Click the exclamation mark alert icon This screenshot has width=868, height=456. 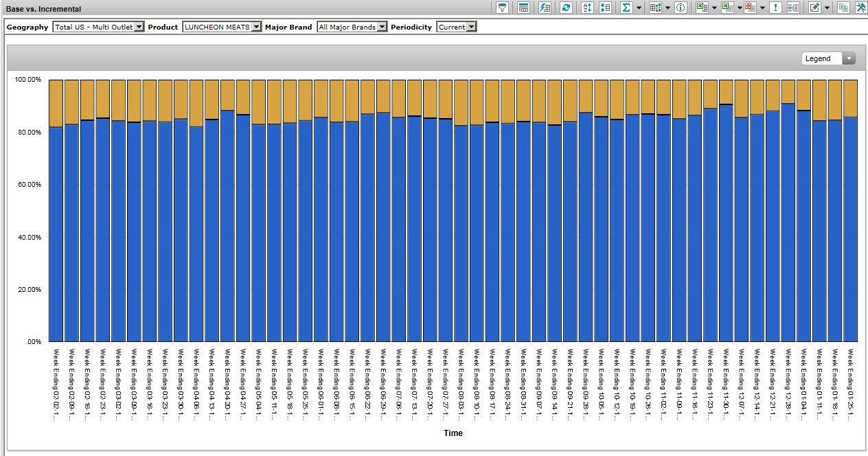(775, 8)
